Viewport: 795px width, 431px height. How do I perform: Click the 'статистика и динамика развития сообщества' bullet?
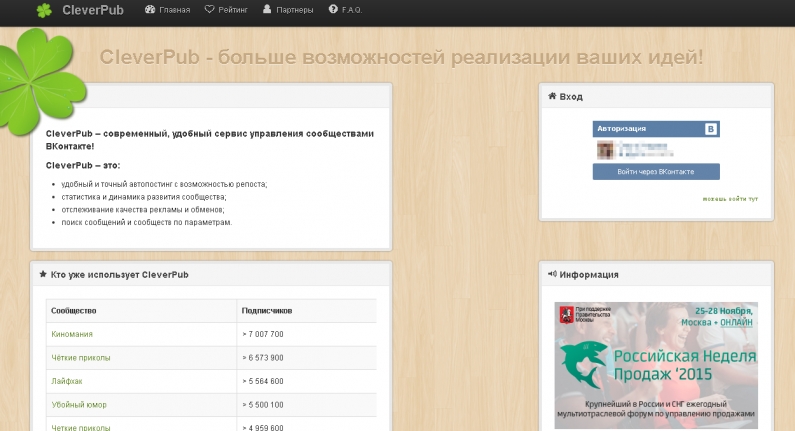tap(144, 197)
